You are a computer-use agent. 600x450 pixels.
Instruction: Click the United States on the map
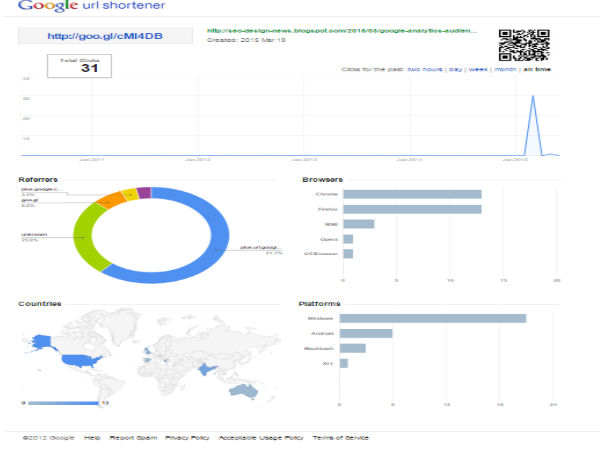click(x=80, y=360)
